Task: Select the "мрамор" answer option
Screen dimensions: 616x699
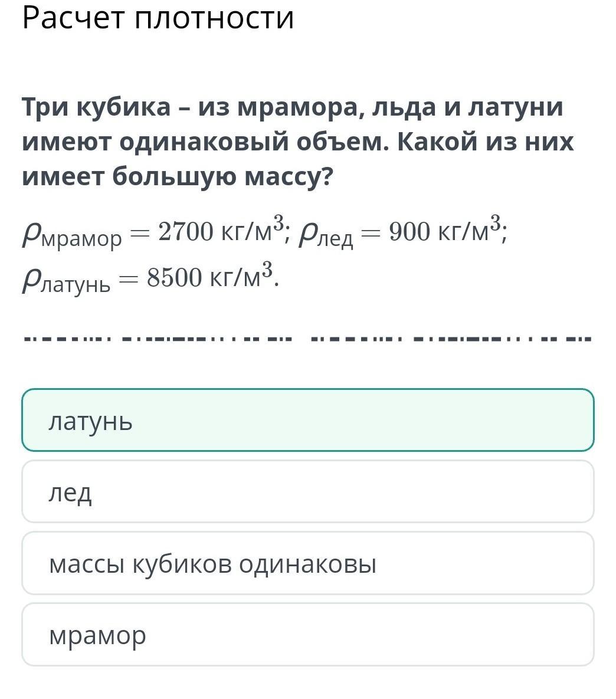Action: pyautogui.click(x=307, y=635)
